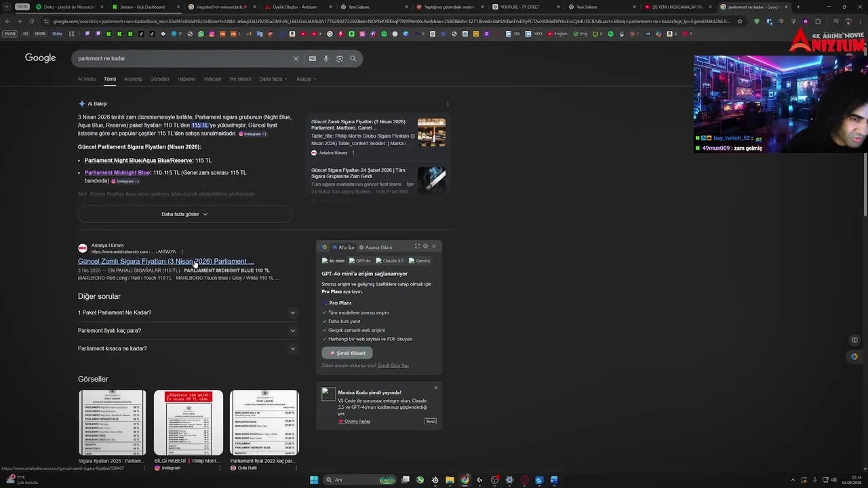Select the GPT-4o model in Monica
The width and height of the screenshot is (868, 488).
click(x=360, y=261)
